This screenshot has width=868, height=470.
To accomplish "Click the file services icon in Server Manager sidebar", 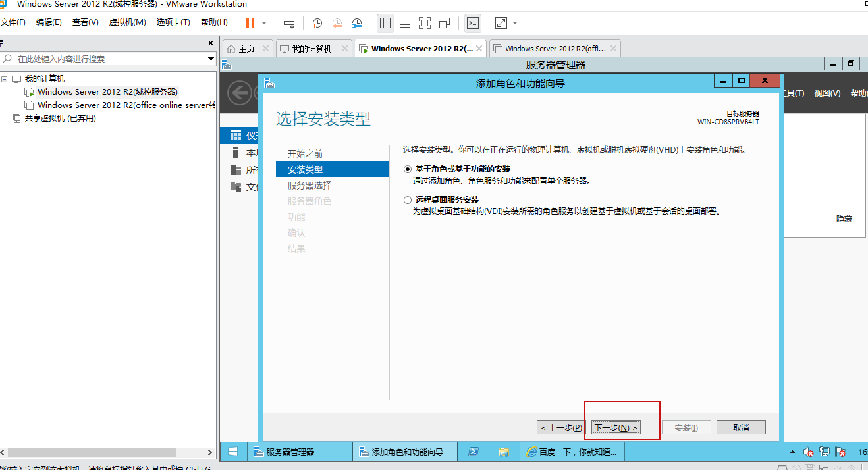I will point(236,187).
